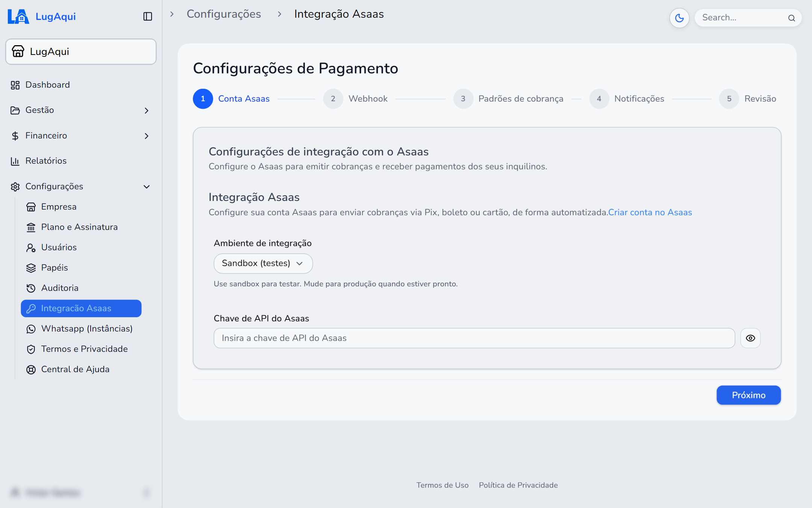Click the Próximo button
The image size is (812, 508).
(748, 395)
